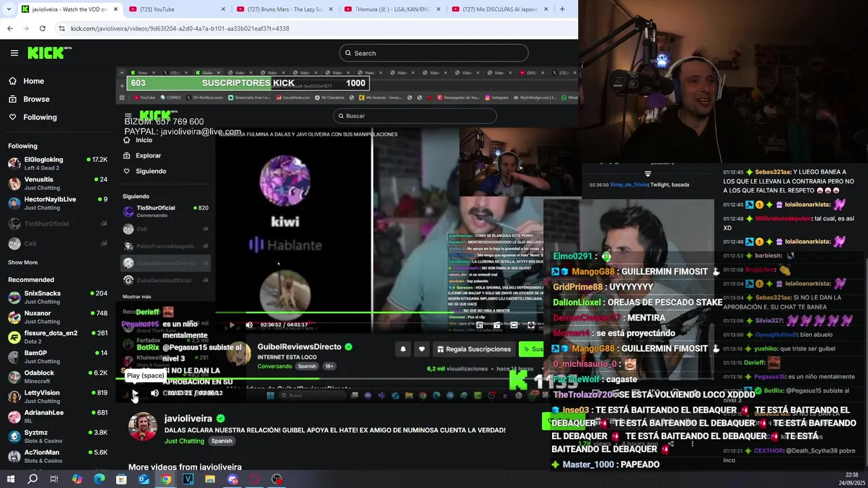Mute the javioliveira VOD volume
The image size is (868, 488).
point(155,393)
